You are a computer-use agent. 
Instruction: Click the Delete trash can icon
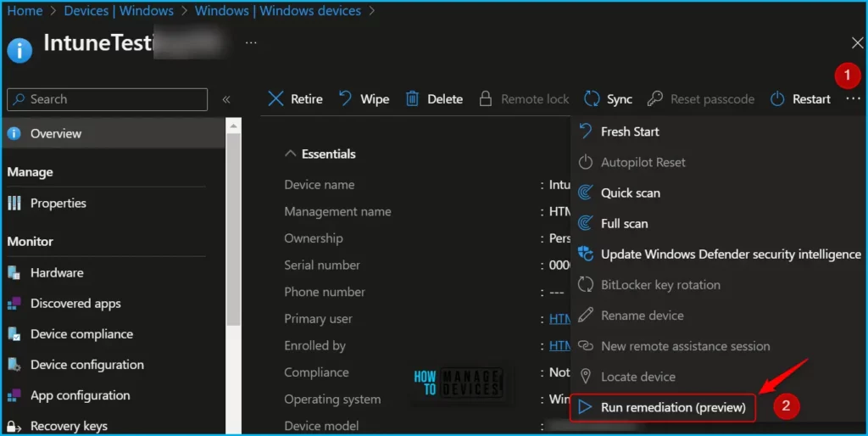(413, 98)
